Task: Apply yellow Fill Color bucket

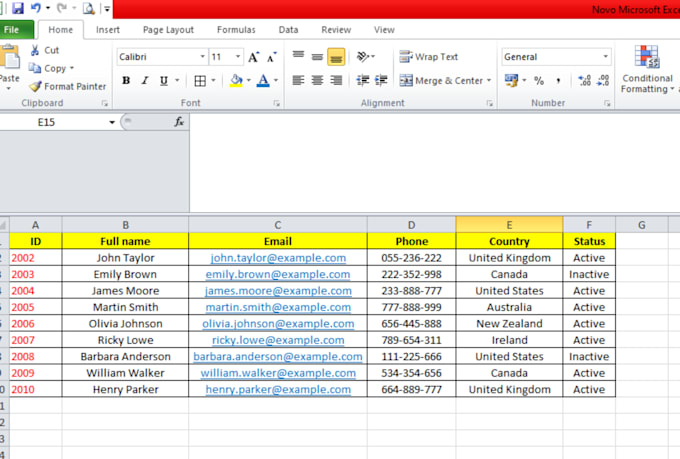Action: [x=236, y=81]
